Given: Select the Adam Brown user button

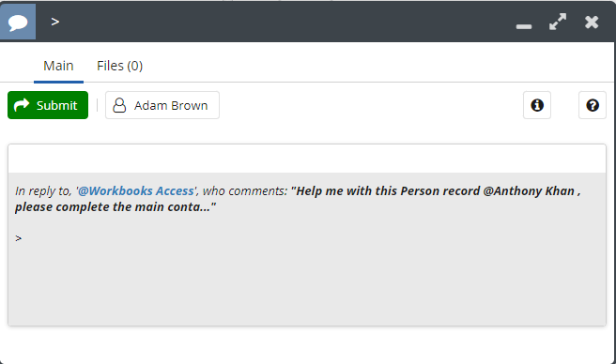Looking at the screenshot, I should tap(162, 105).
